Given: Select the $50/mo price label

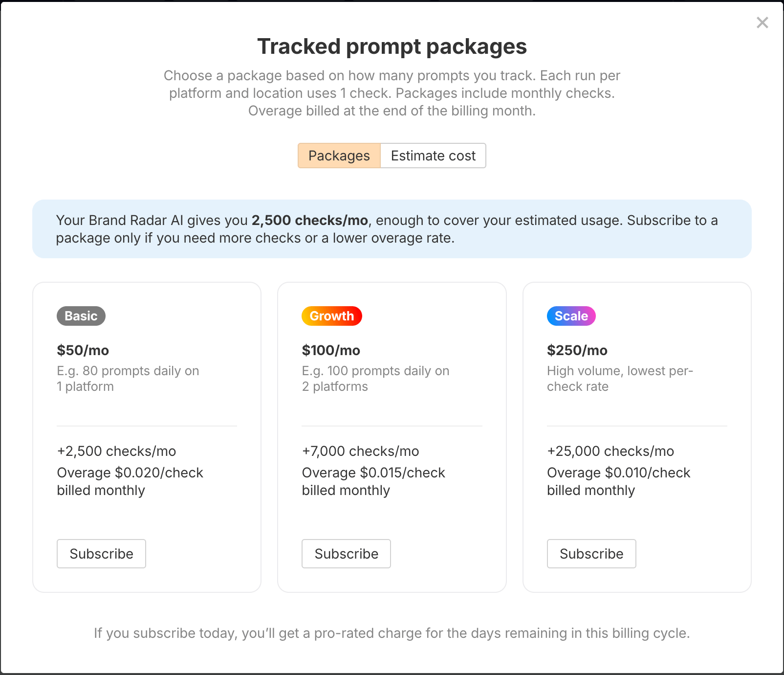Looking at the screenshot, I should (83, 350).
